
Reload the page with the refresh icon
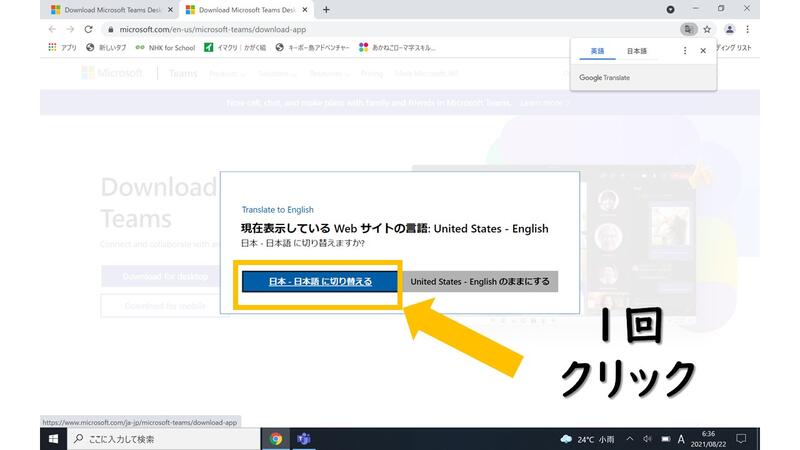click(88, 30)
